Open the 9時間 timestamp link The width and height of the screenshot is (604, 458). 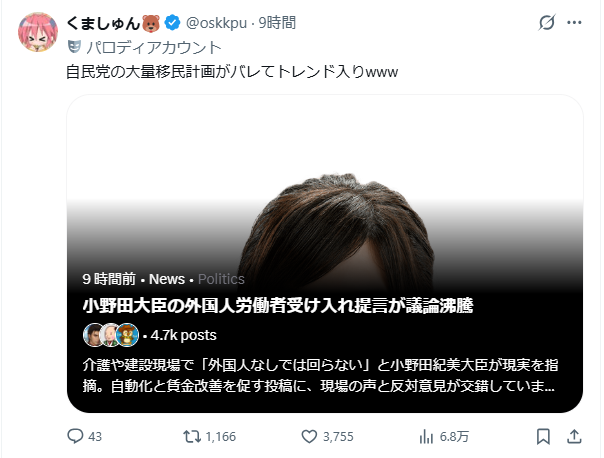point(277,23)
